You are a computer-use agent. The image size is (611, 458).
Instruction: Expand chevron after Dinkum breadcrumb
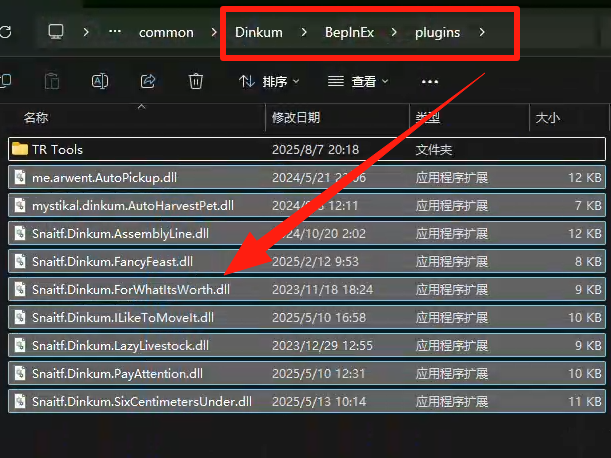(x=304, y=32)
